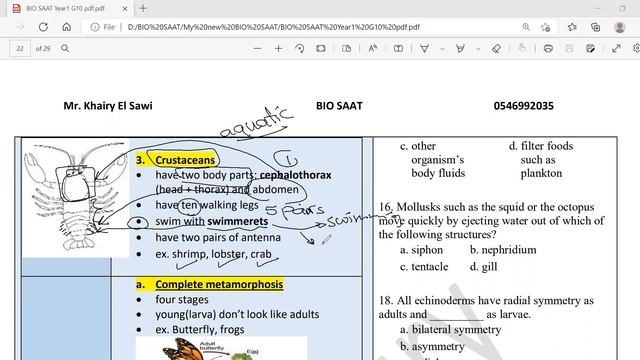Open the page view options
640x360 pixels.
point(346,49)
